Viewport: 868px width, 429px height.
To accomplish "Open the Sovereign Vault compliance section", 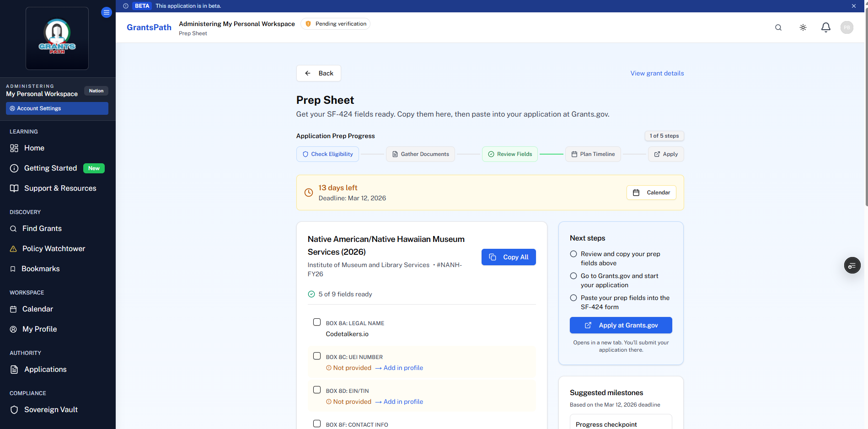I will pos(51,409).
